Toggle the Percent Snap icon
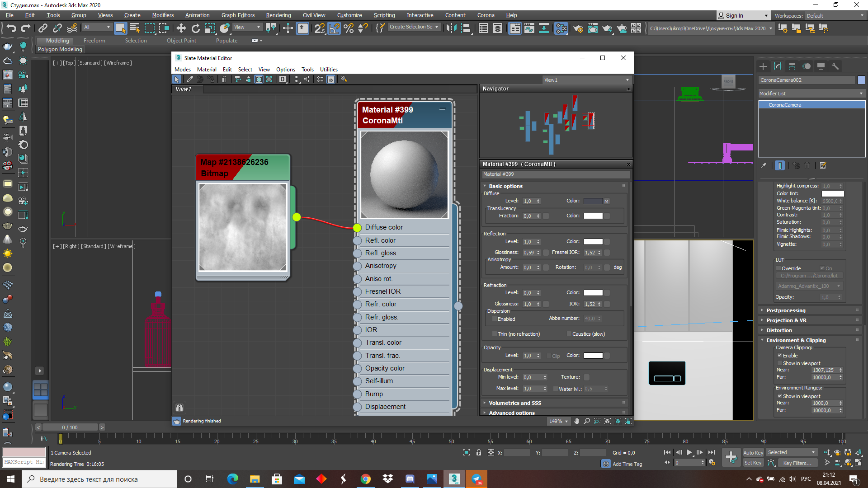 click(349, 28)
